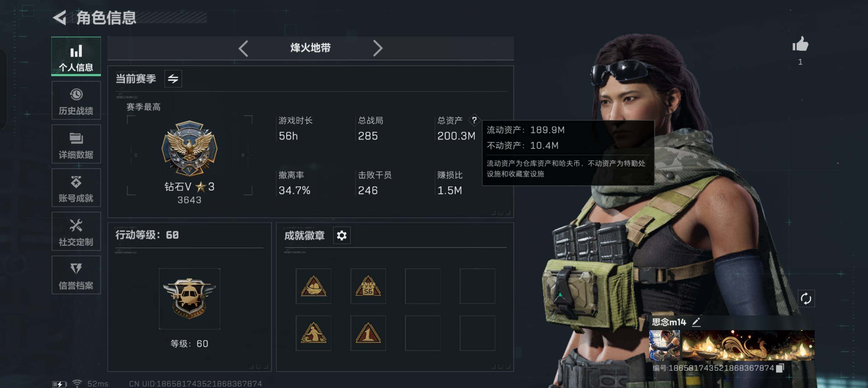Viewport: 868px width, 388px height.
Task: Click the player avatar thumbnail
Action: coord(664,345)
